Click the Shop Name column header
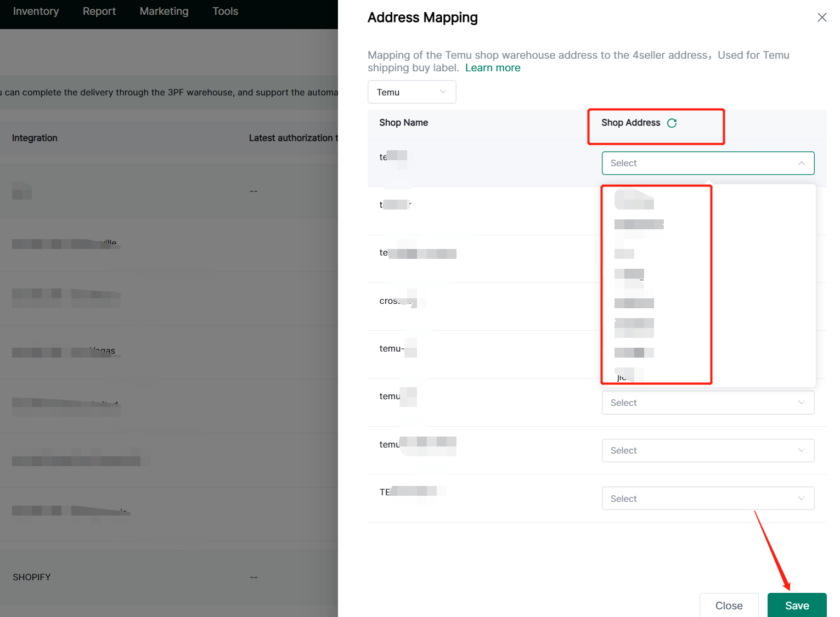Image resolution: width=840 pixels, height=617 pixels. (403, 123)
